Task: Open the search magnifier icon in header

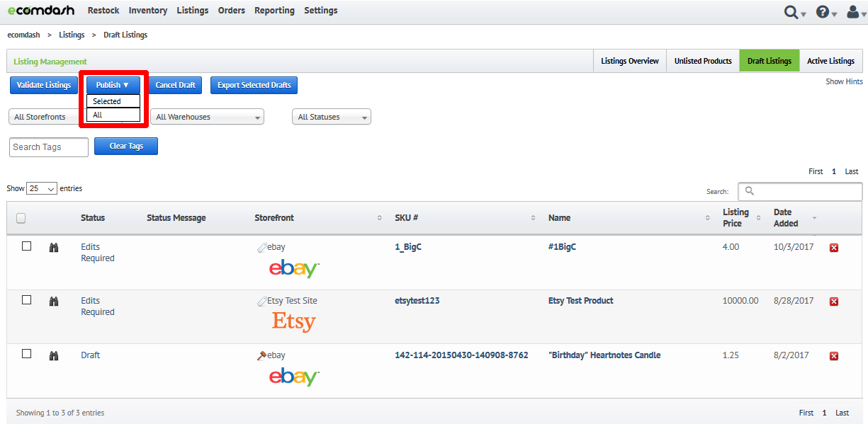Action: pos(791,11)
